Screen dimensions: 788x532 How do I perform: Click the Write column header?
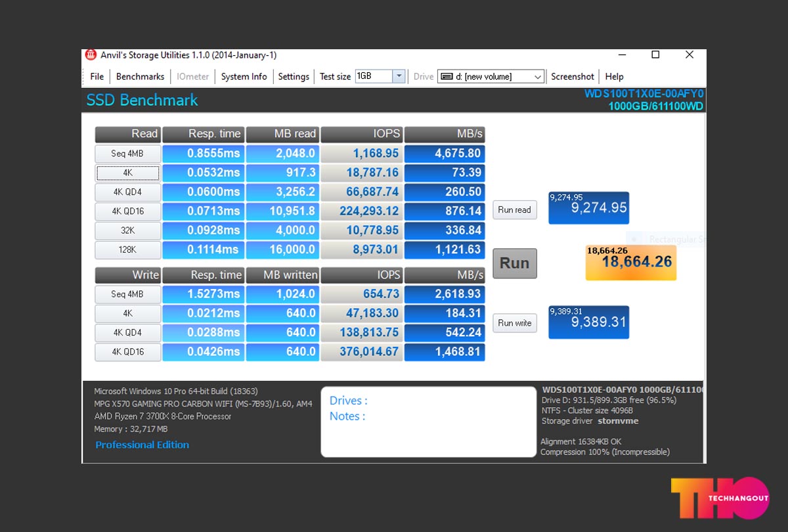click(127, 275)
